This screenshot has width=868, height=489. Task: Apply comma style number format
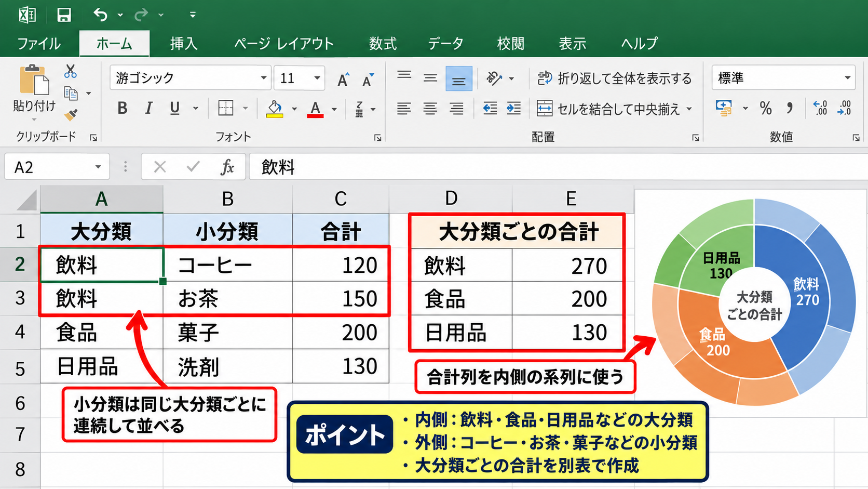click(790, 108)
